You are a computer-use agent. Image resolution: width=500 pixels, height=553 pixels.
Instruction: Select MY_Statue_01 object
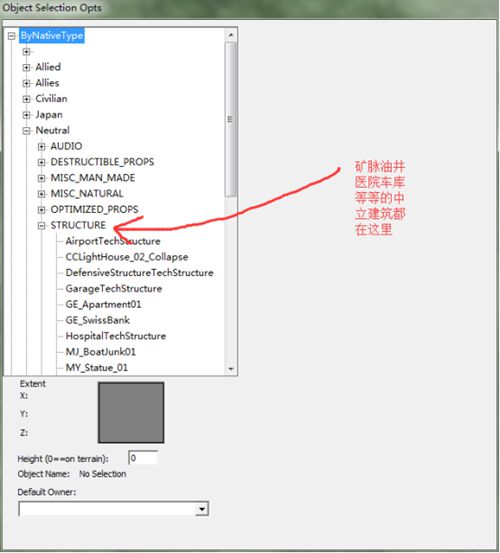tap(97, 368)
